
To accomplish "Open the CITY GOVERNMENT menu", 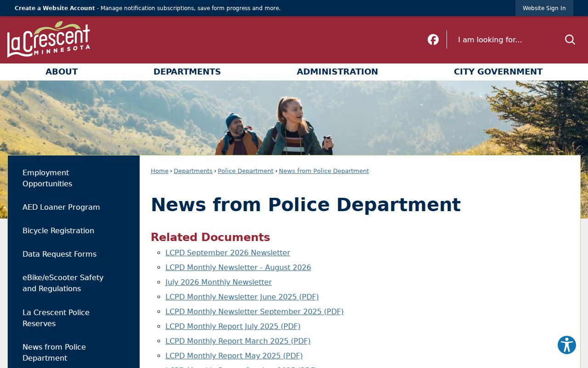I will [x=498, y=72].
